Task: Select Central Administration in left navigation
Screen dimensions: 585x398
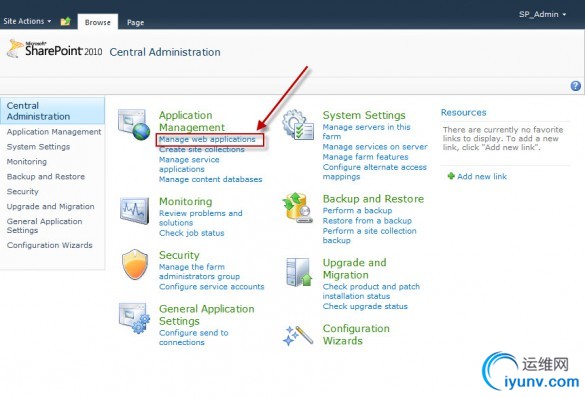Action: (x=52, y=111)
